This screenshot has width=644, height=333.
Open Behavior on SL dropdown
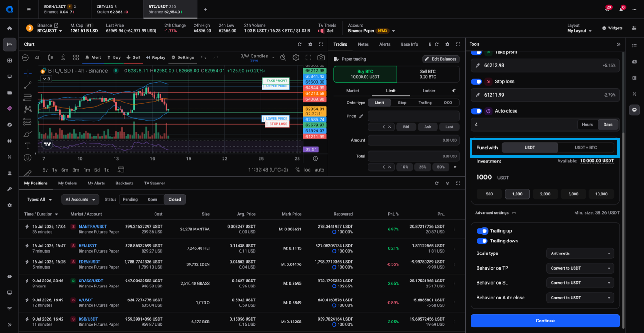pyautogui.click(x=580, y=283)
